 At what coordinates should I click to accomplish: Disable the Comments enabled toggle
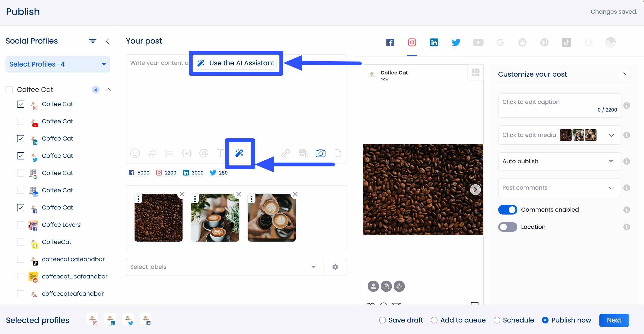(508, 210)
